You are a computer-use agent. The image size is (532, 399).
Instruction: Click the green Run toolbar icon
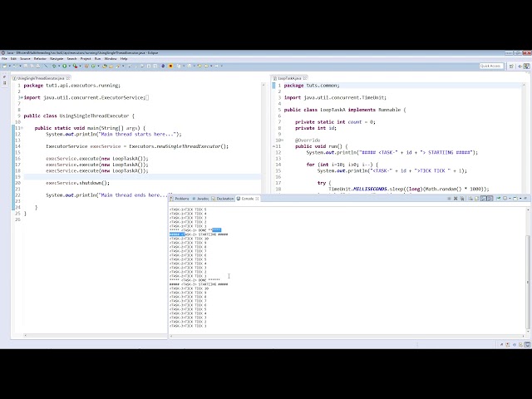[x=65, y=66]
